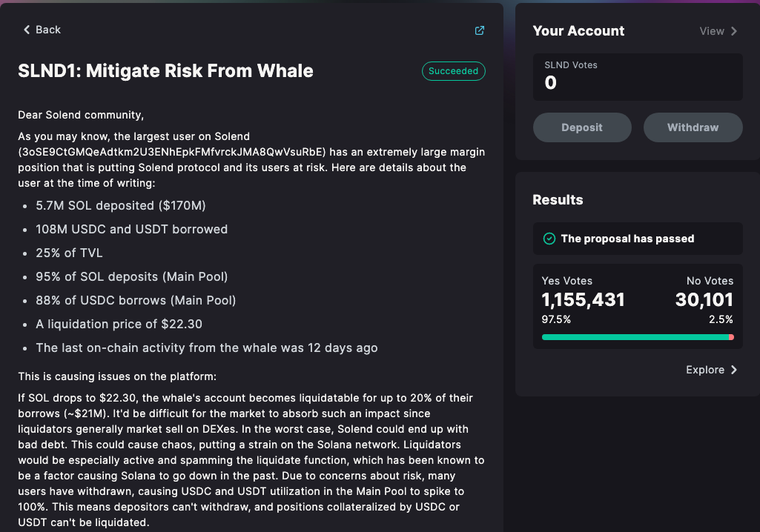760x532 pixels.
Task: Click the Yes Votes count 1,155,431
Action: click(584, 300)
